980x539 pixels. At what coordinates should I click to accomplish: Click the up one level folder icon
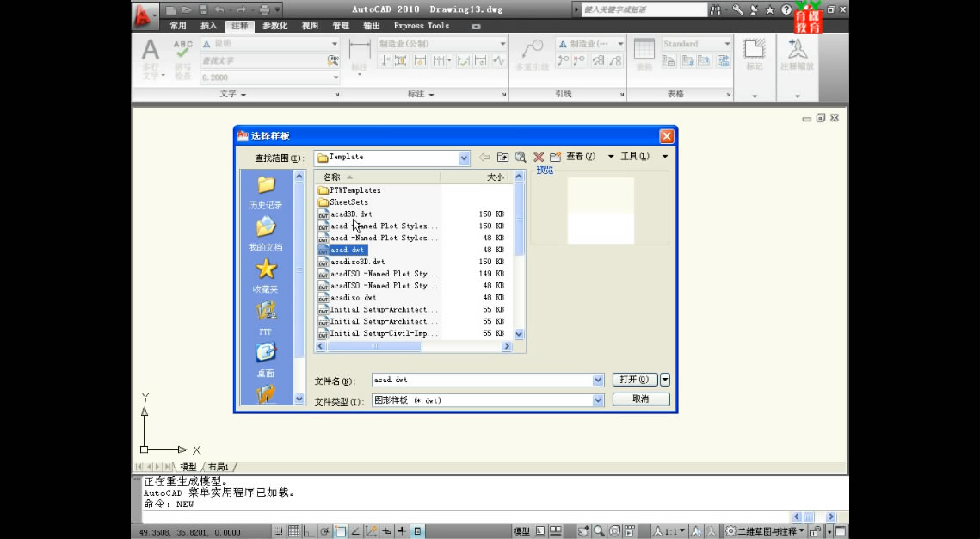[502, 157]
